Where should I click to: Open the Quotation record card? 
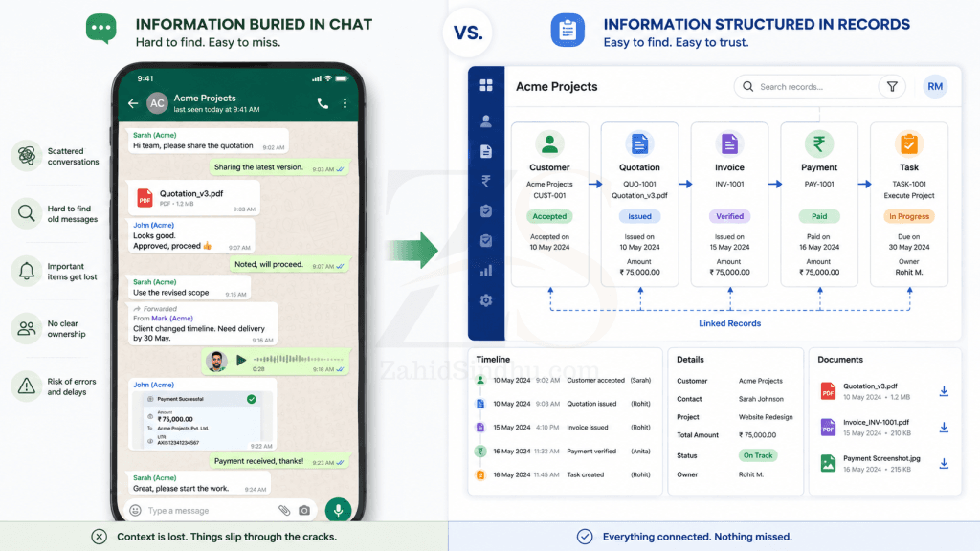(639, 205)
